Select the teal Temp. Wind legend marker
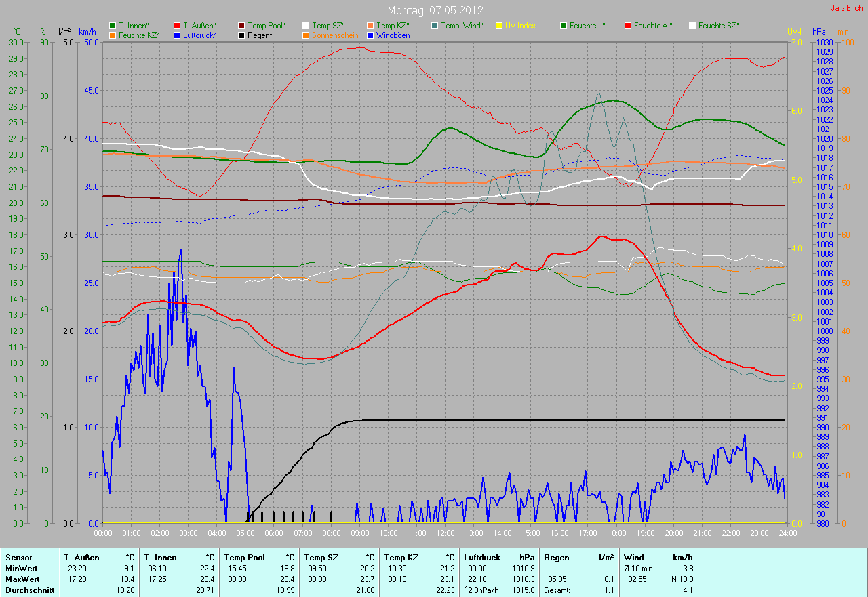Screen dimensions: 868x597 pyautogui.click(x=435, y=26)
